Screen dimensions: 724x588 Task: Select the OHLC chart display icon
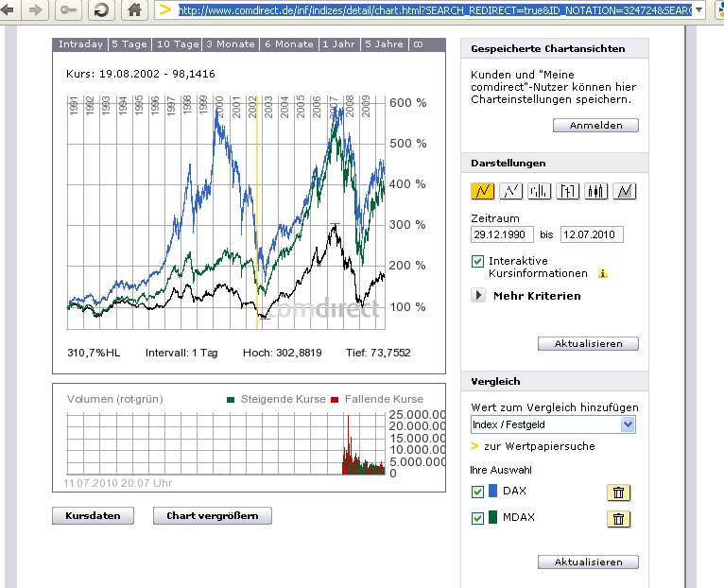pyautogui.click(x=567, y=191)
